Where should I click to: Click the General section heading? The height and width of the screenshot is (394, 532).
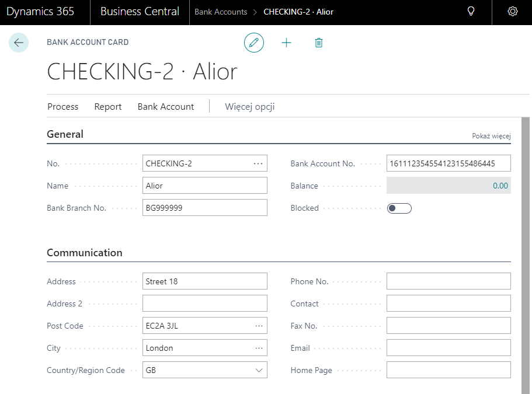(65, 134)
